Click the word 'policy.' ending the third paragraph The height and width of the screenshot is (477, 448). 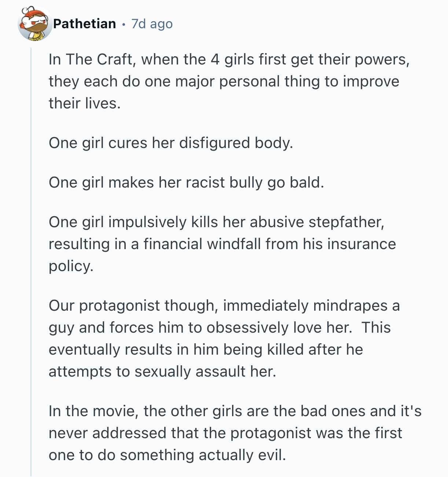pyautogui.click(x=71, y=266)
